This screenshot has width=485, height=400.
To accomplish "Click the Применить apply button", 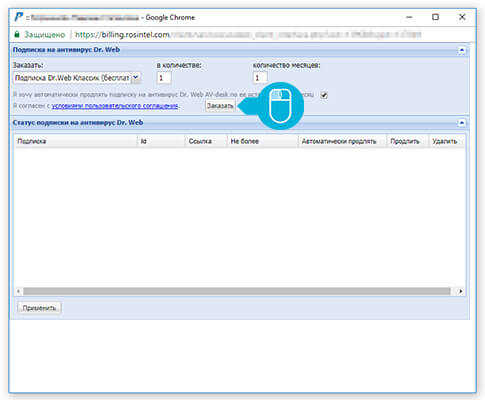I will 39,308.
